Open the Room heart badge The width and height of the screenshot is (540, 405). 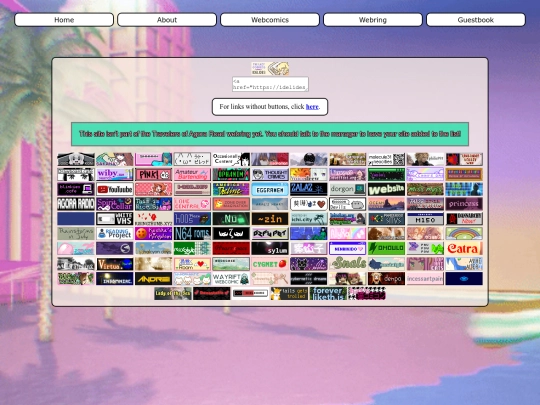pos(192,264)
